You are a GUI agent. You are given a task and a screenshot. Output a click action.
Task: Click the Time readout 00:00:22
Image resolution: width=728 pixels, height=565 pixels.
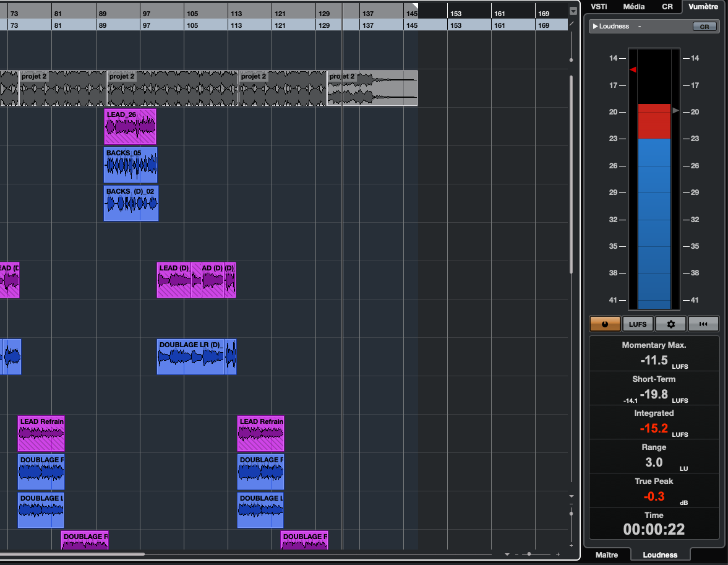pyautogui.click(x=654, y=529)
